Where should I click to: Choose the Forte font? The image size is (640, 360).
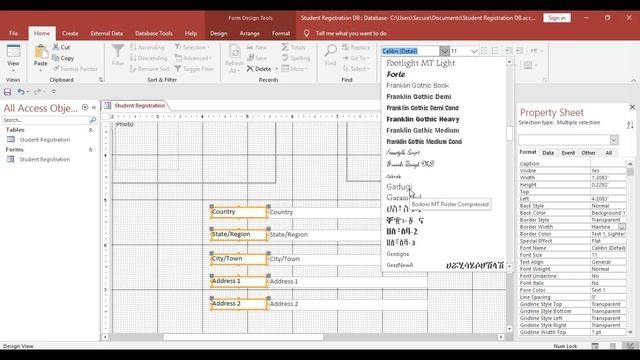(x=396, y=74)
